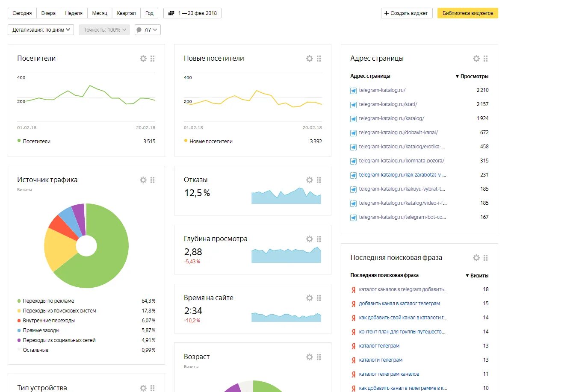
Task: Click drag handle of Источник трафика widget
Action: (x=153, y=180)
